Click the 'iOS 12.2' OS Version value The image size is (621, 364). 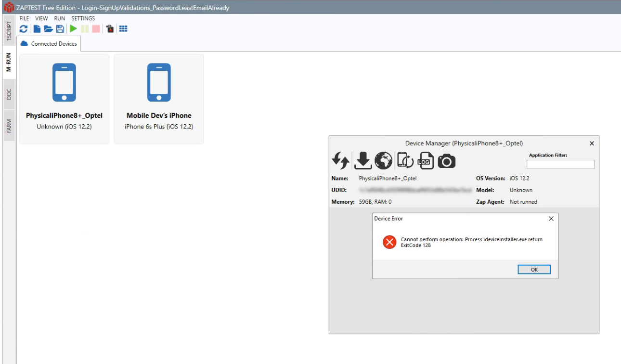(x=519, y=178)
